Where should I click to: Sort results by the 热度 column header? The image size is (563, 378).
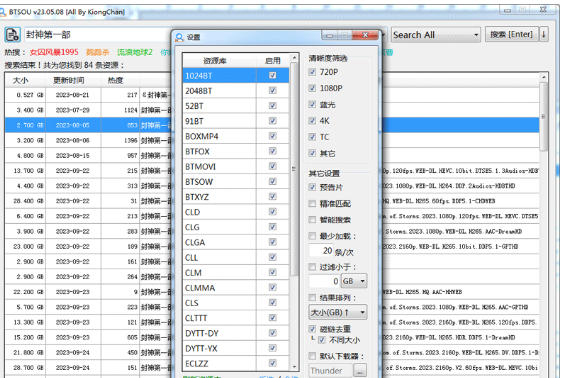(115, 80)
